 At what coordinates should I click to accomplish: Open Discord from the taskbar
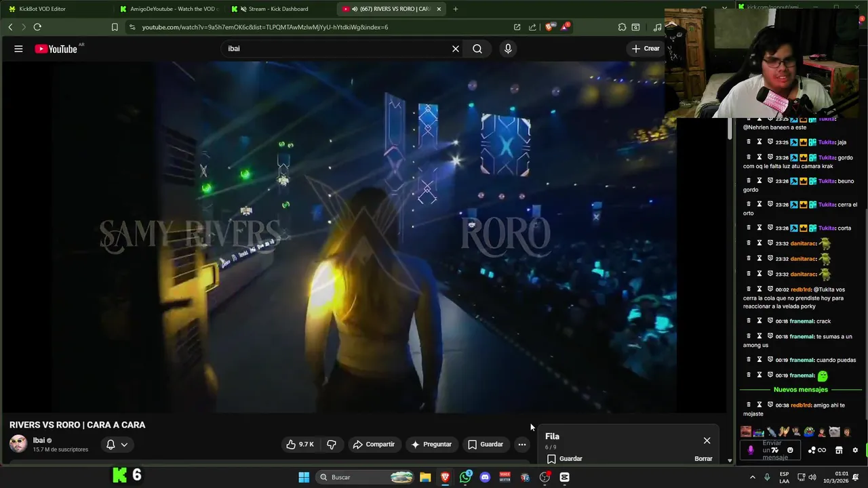point(485,477)
